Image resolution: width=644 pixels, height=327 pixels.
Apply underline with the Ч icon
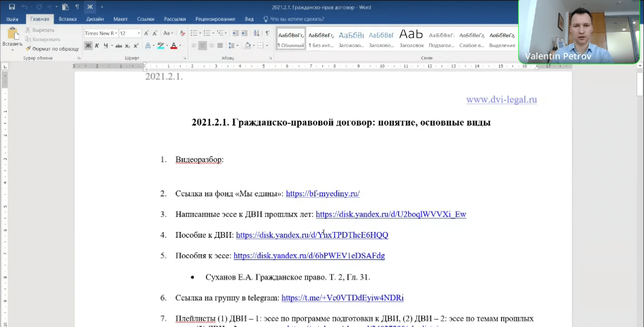[x=105, y=45]
